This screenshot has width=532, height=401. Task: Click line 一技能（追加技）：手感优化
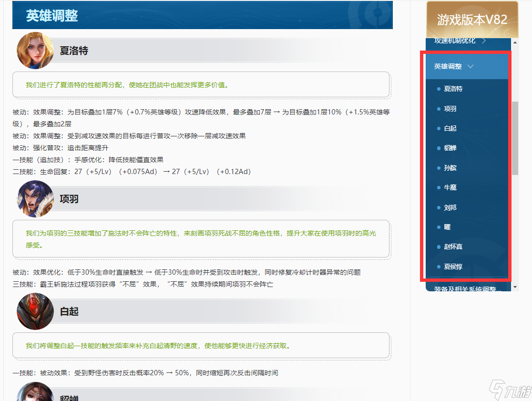pyautogui.click(x=88, y=160)
